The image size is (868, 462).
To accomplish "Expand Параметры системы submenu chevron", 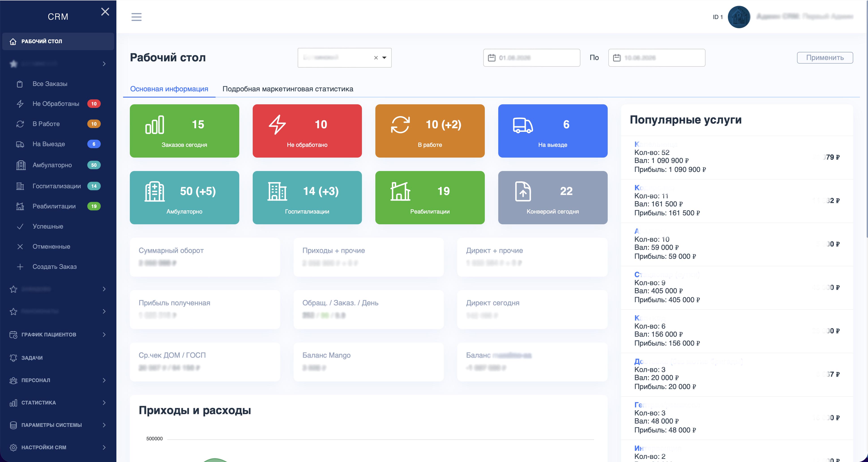I will [104, 425].
